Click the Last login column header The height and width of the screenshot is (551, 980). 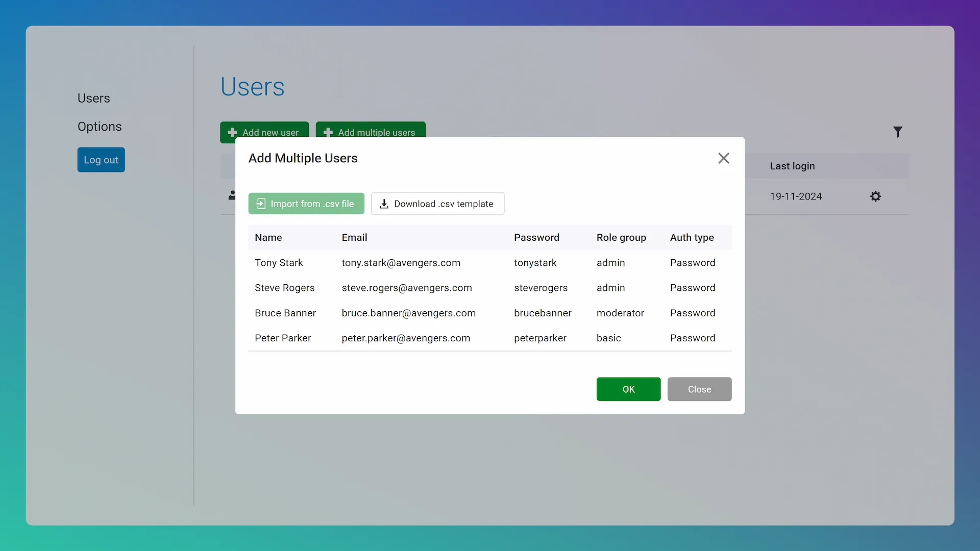(x=792, y=166)
